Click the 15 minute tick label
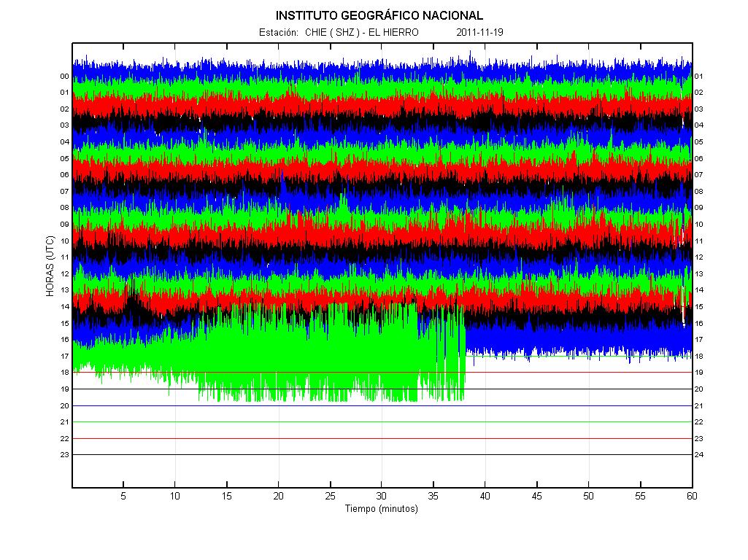The width and height of the screenshot is (748, 560). point(227,496)
